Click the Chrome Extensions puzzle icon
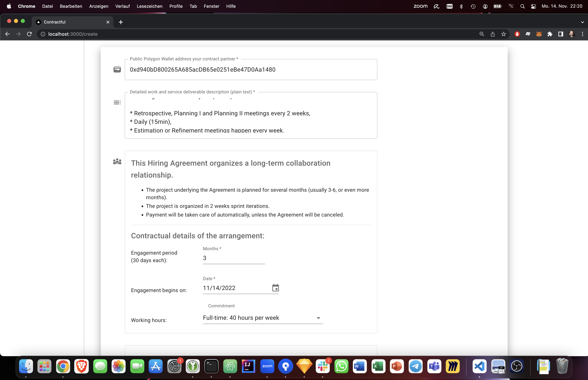Screen dimensions: 588x380 (x=550, y=34)
